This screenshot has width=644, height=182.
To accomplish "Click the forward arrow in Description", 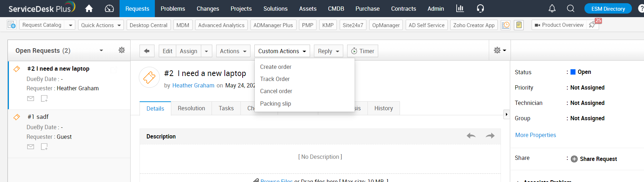I will (490, 136).
